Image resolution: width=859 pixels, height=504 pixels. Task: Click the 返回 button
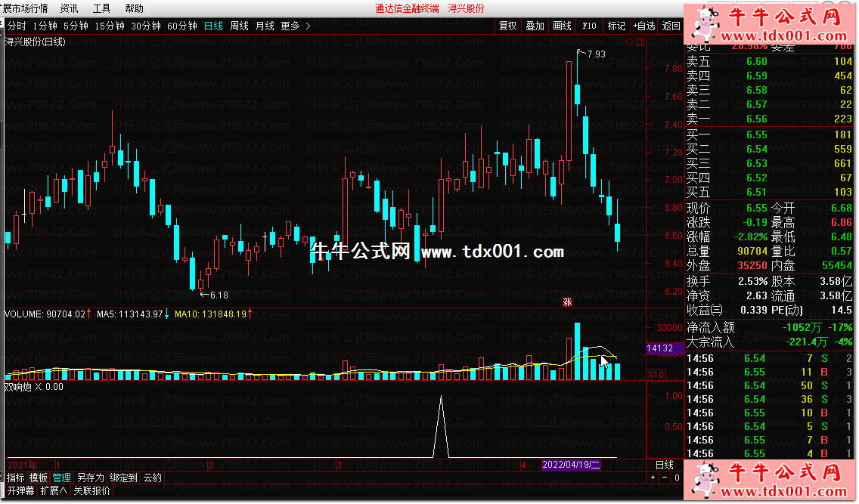pyautogui.click(x=671, y=26)
